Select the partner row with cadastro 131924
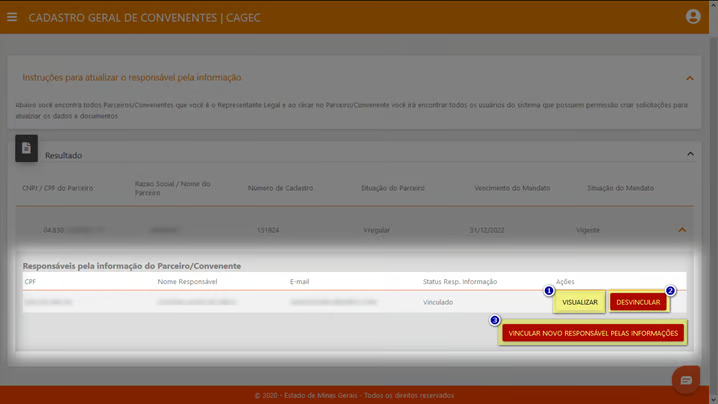The image size is (718, 404). (x=267, y=230)
